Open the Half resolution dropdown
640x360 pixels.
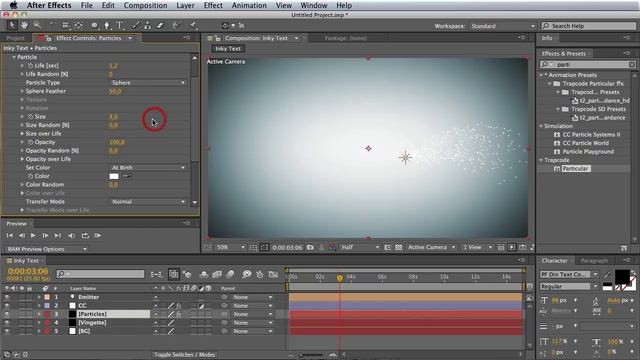(360, 247)
